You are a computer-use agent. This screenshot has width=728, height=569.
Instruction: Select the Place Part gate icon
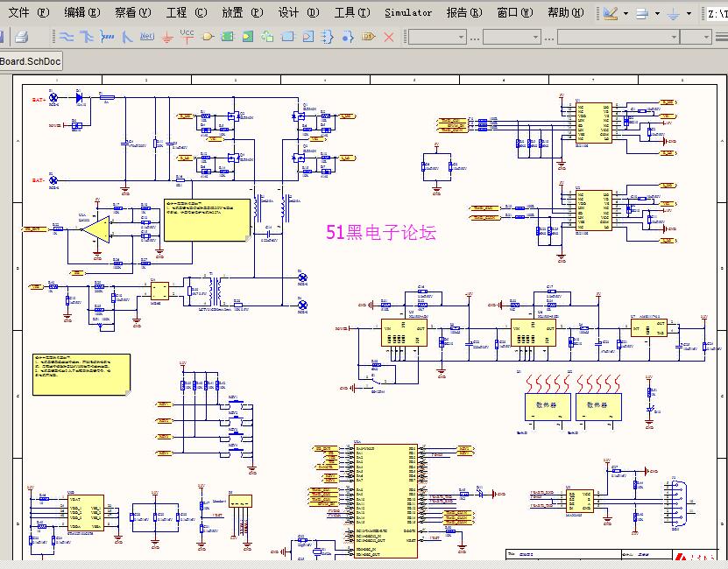tap(208, 37)
